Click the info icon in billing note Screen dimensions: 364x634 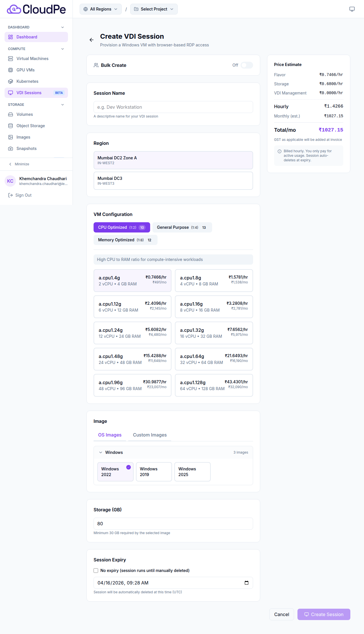pos(280,151)
